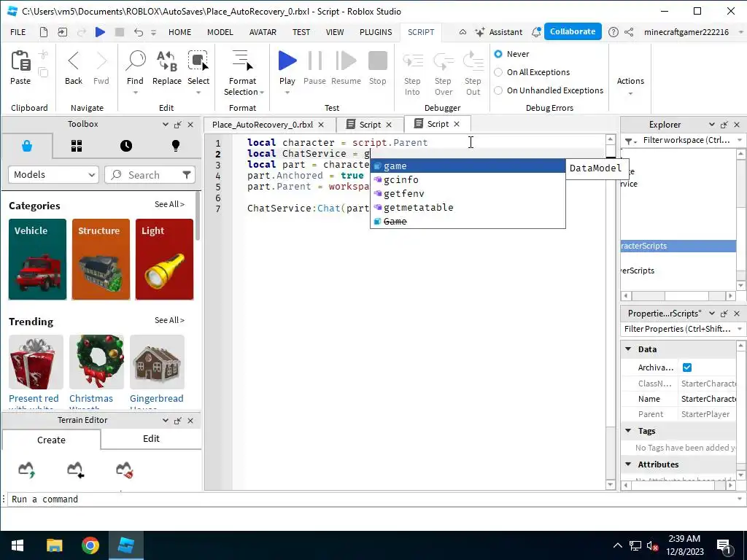Switch to the AVATAR ribbon tab

(x=263, y=32)
